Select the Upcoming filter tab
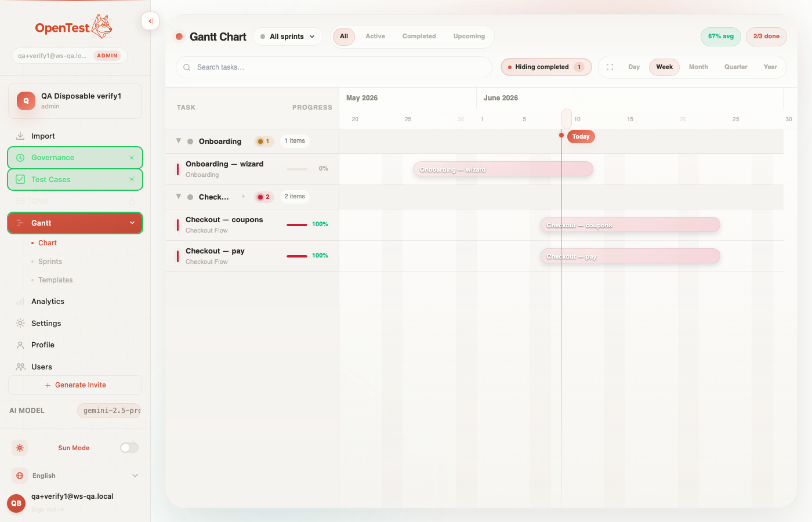The image size is (812, 522). [469, 37]
